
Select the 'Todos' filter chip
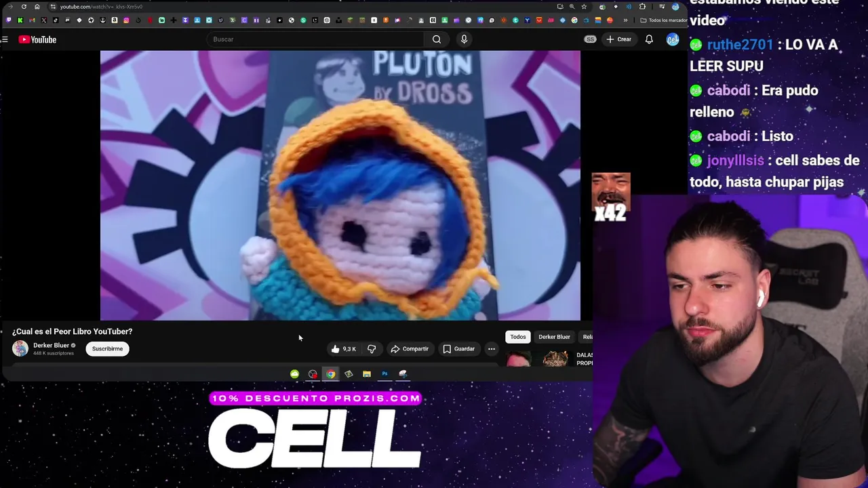tap(518, 337)
